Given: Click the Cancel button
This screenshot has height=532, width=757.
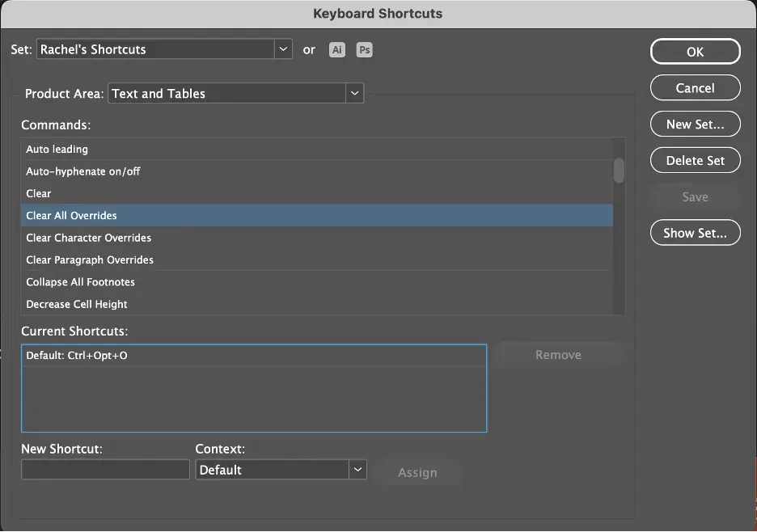Looking at the screenshot, I should coord(695,88).
